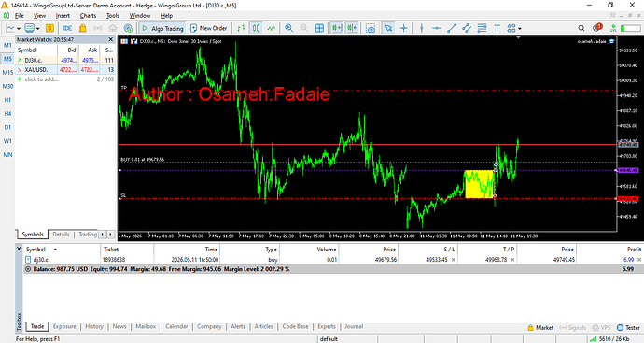The image size is (644, 343).
Task: Toggle the Market Watch dollar icon
Action: point(49,28)
